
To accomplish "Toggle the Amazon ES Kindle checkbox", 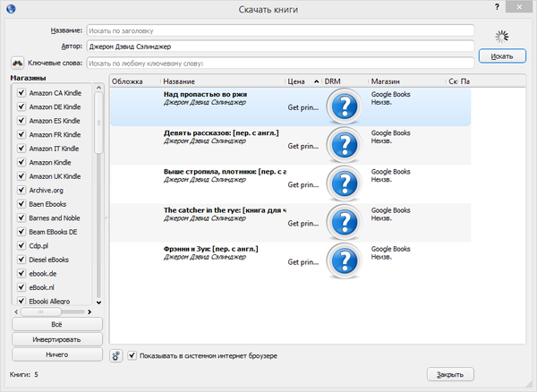I will tap(21, 121).
